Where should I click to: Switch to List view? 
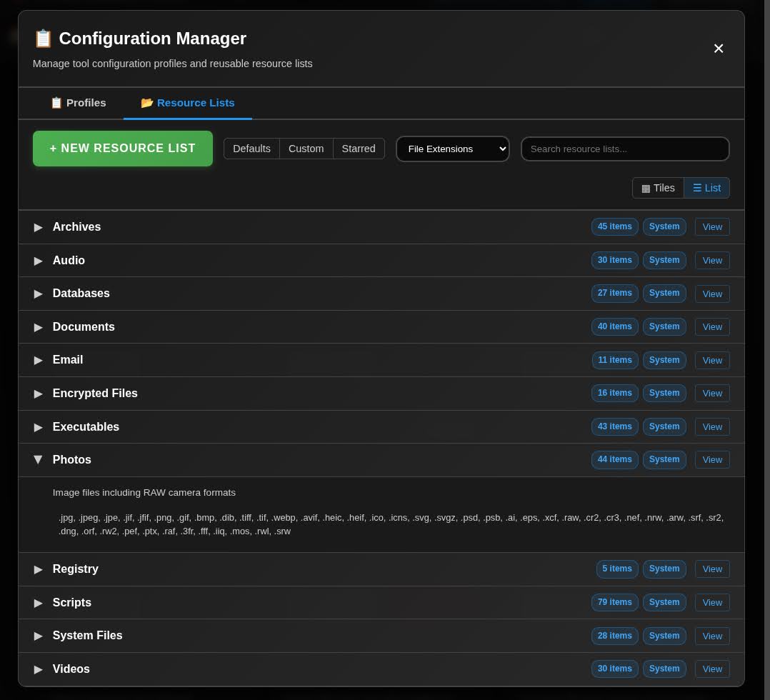[x=706, y=188]
